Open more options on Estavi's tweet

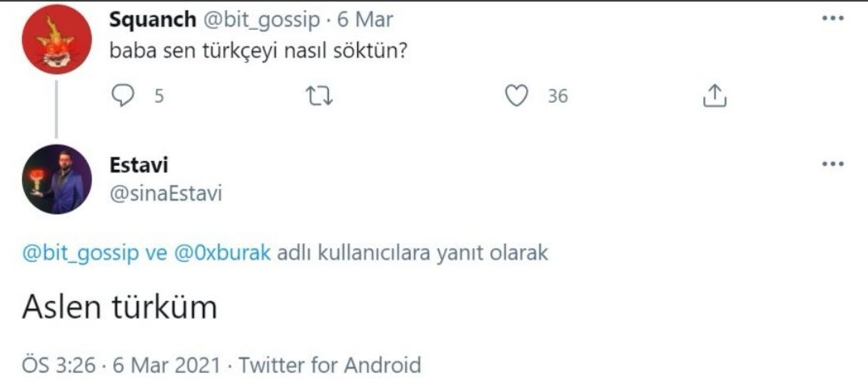tap(832, 164)
